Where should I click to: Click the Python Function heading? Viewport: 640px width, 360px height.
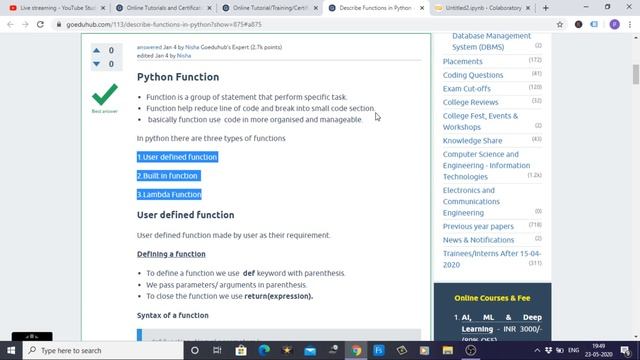(178, 77)
